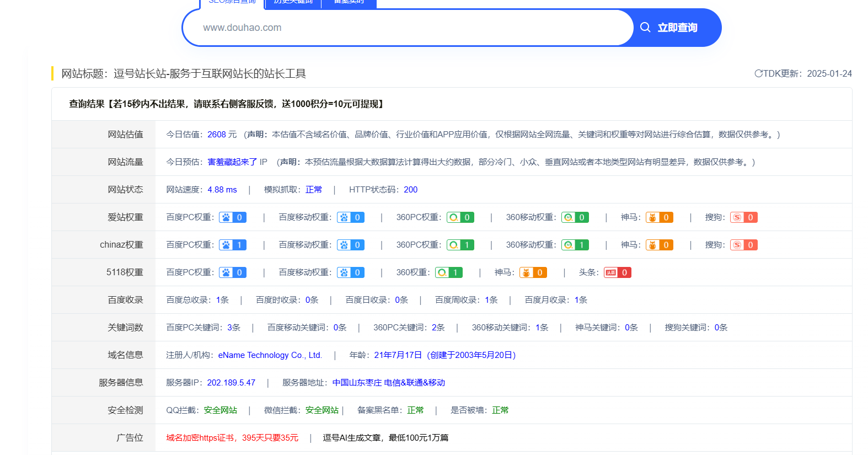Click the 4.88 ms site speed value
Viewport: 868px width, 455px height.
point(222,190)
